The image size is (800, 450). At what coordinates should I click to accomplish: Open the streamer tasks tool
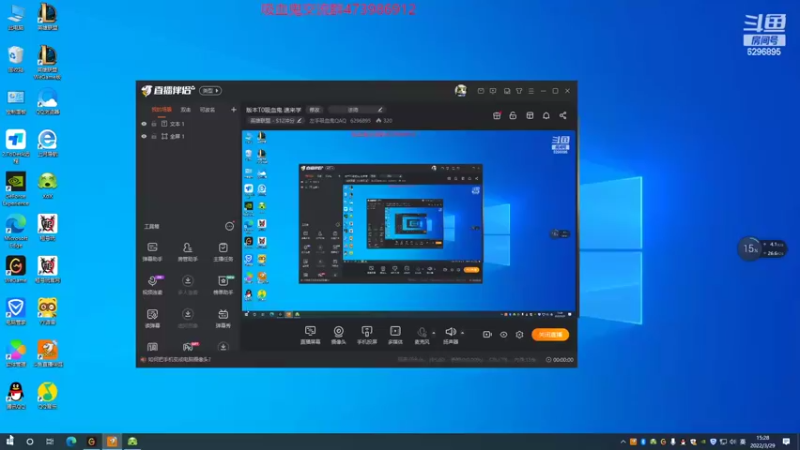(x=223, y=252)
